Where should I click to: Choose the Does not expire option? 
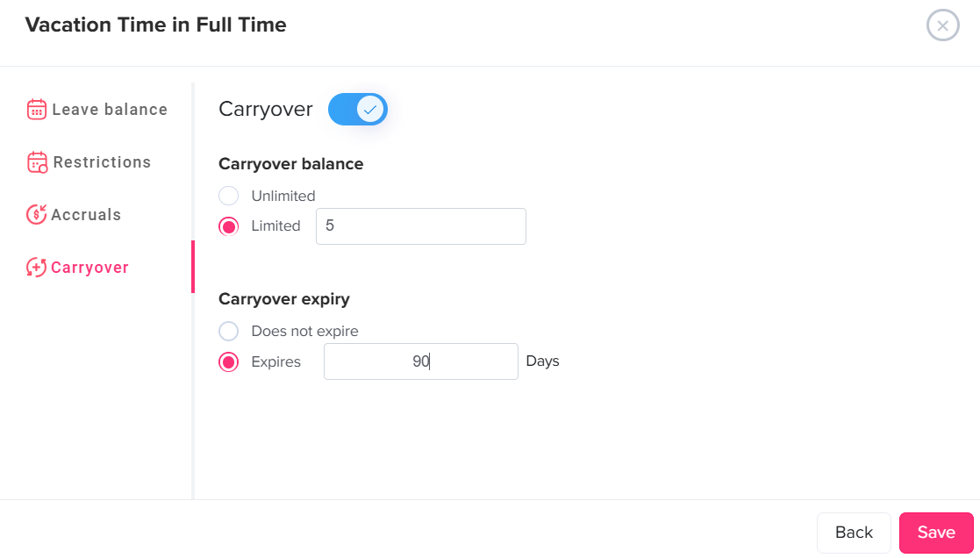228,331
